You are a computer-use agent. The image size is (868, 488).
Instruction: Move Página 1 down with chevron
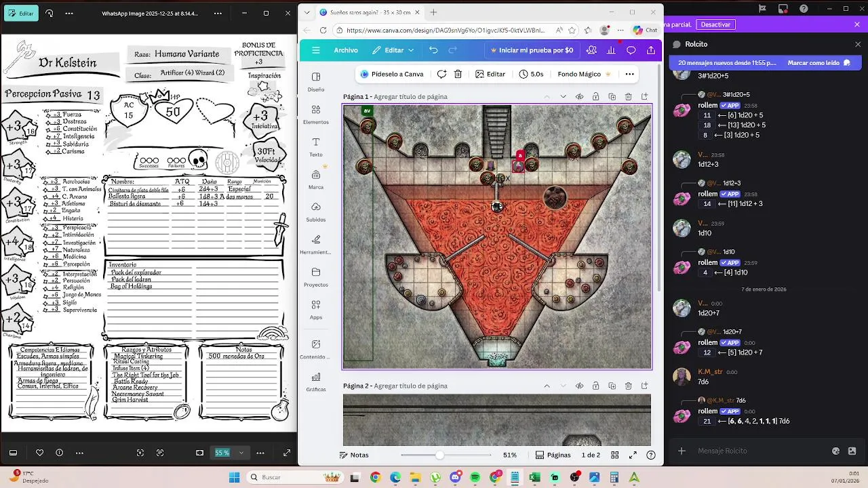563,97
